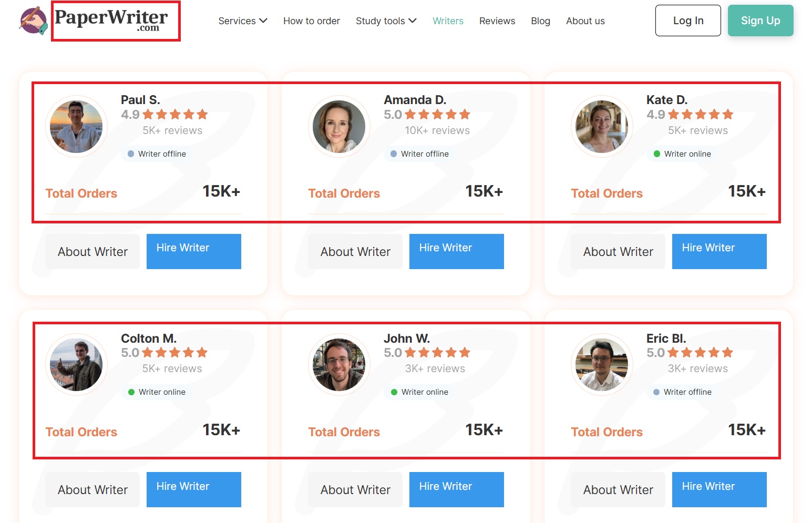Open the Blog menu link
Image resolution: width=812 pixels, height=523 pixels.
(x=540, y=21)
